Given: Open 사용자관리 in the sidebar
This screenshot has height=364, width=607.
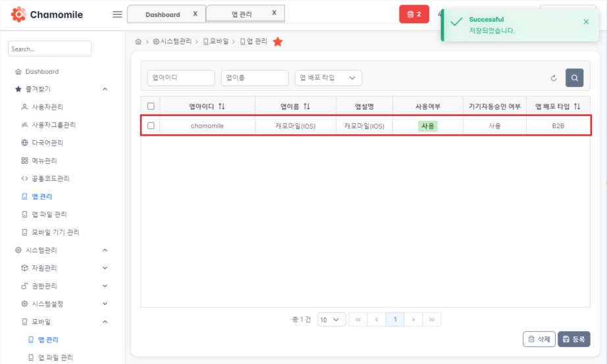Looking at the screenshot, I should (x=47, y=107).
